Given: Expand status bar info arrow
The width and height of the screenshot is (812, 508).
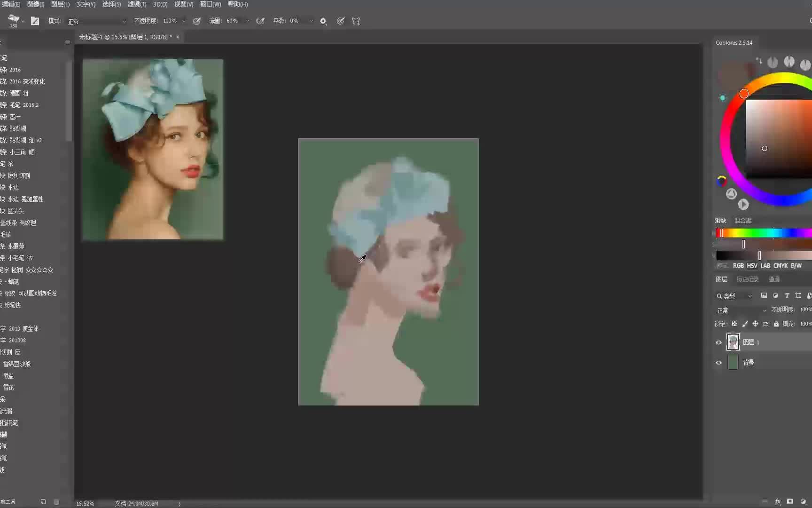Looking at the screenshot, I should [x=180, y=503].
